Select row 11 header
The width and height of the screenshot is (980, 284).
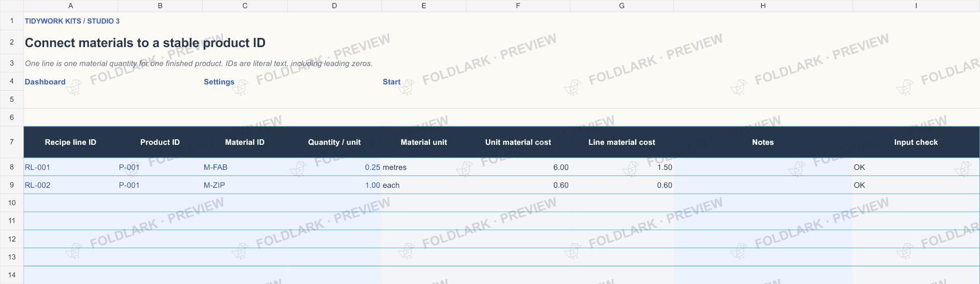12,221
